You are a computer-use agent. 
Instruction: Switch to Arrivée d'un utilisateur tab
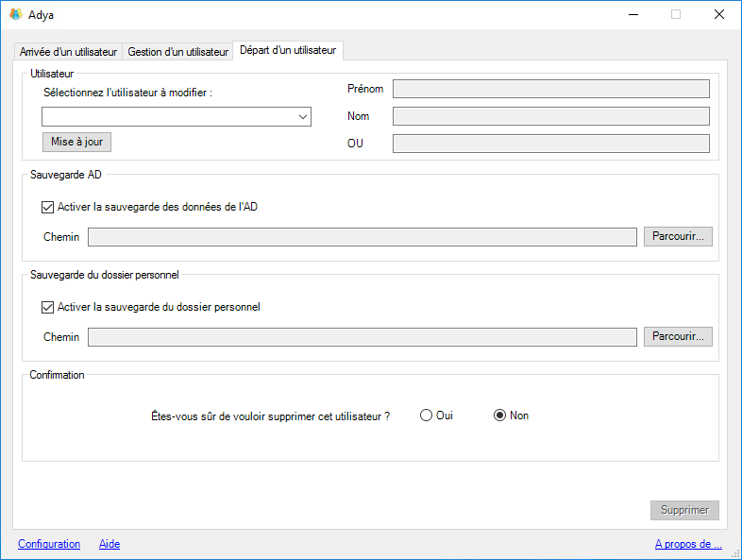[68, 52]
